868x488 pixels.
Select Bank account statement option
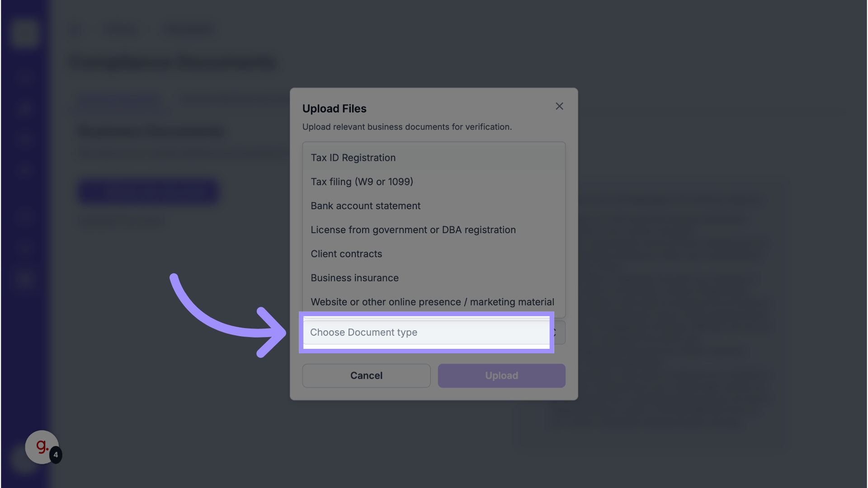365,206
